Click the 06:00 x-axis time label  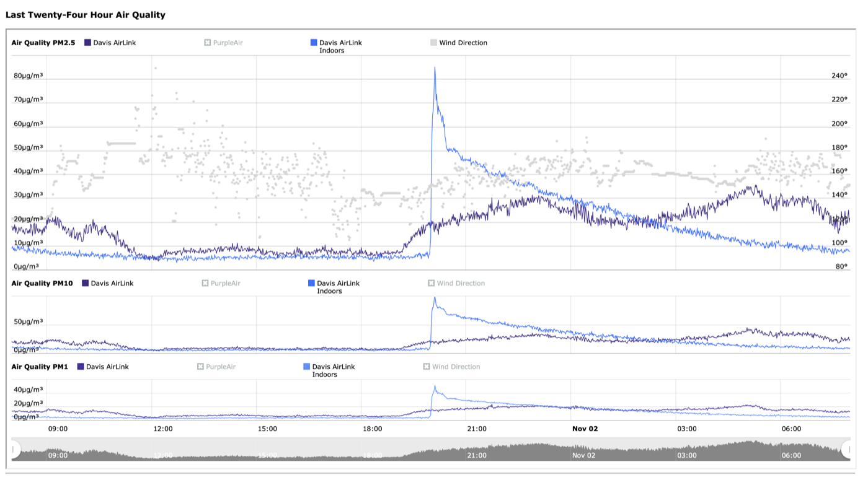[x=791, y=429]
